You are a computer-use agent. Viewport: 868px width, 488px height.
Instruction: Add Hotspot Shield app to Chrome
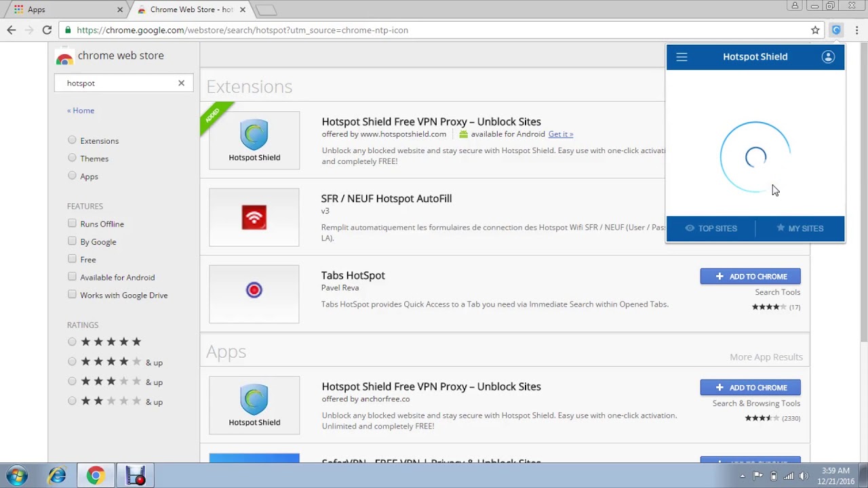750,388
